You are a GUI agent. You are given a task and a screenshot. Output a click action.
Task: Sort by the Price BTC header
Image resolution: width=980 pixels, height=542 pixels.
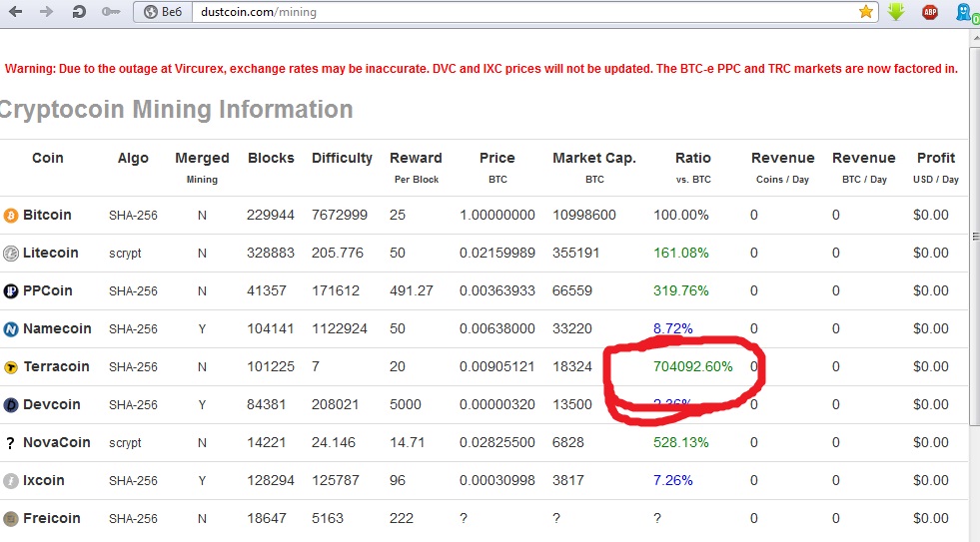coord(497,168)
